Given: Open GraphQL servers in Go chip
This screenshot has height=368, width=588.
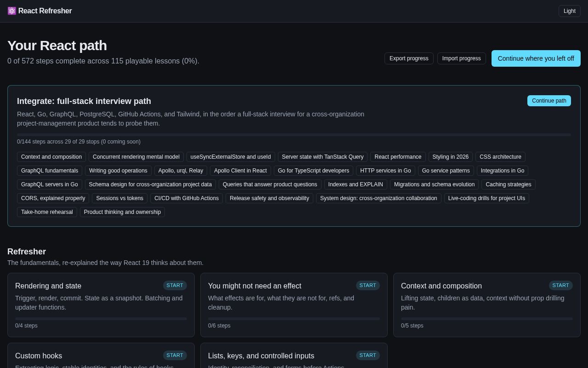Looking at the screenshot, I should tap(50, 184).
